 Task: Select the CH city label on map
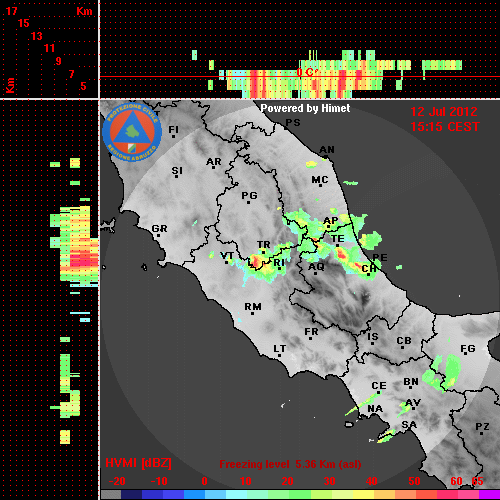(x=369, y=268)
